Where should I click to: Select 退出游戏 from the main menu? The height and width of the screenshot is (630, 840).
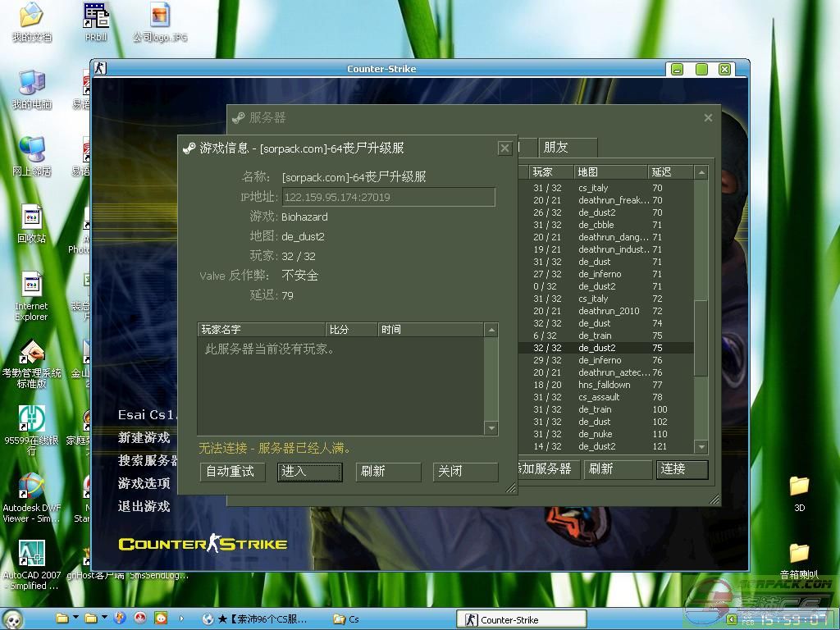coord(144,506)
